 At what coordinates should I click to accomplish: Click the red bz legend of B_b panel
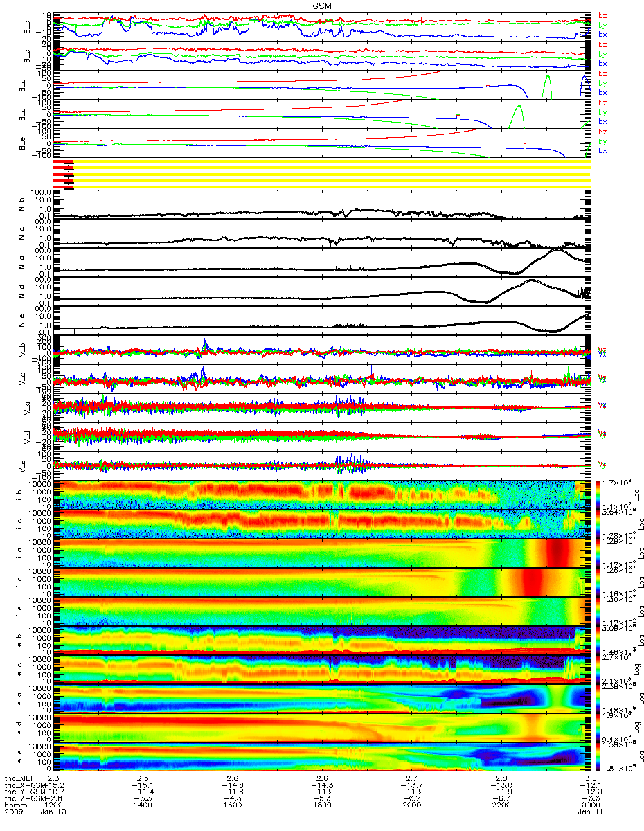click(602, 15)
